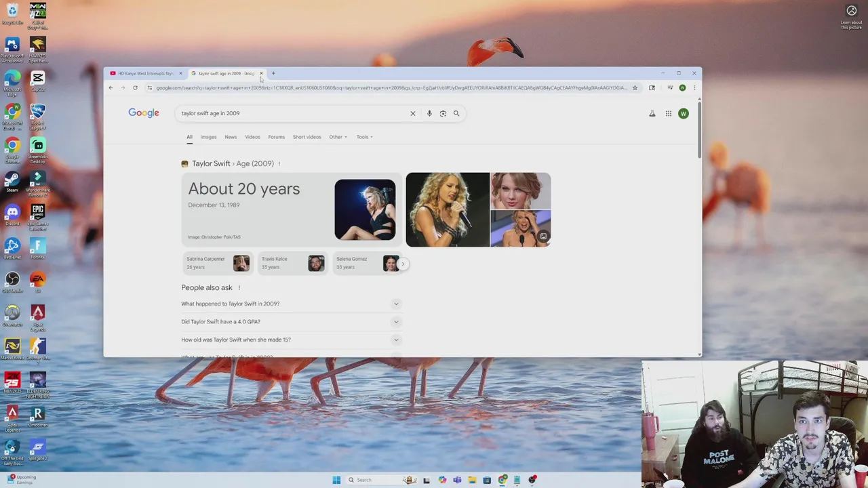Open more options beside Age (2009)
868x488 pixels.
click(279, 163)
